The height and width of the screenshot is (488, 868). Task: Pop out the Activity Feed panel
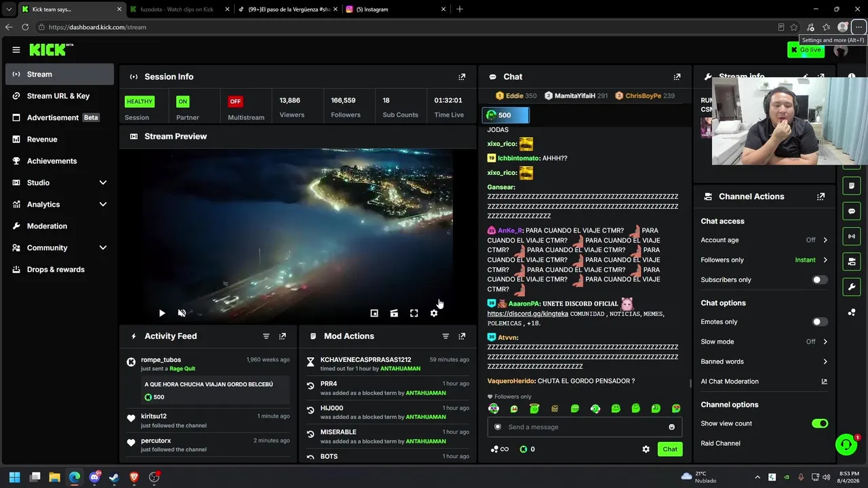(282, 336)
